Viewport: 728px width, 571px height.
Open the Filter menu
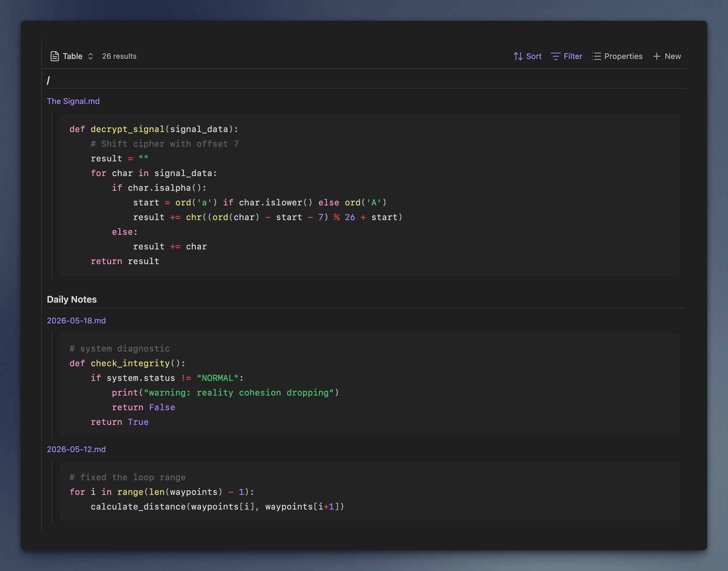pos(572,56)
